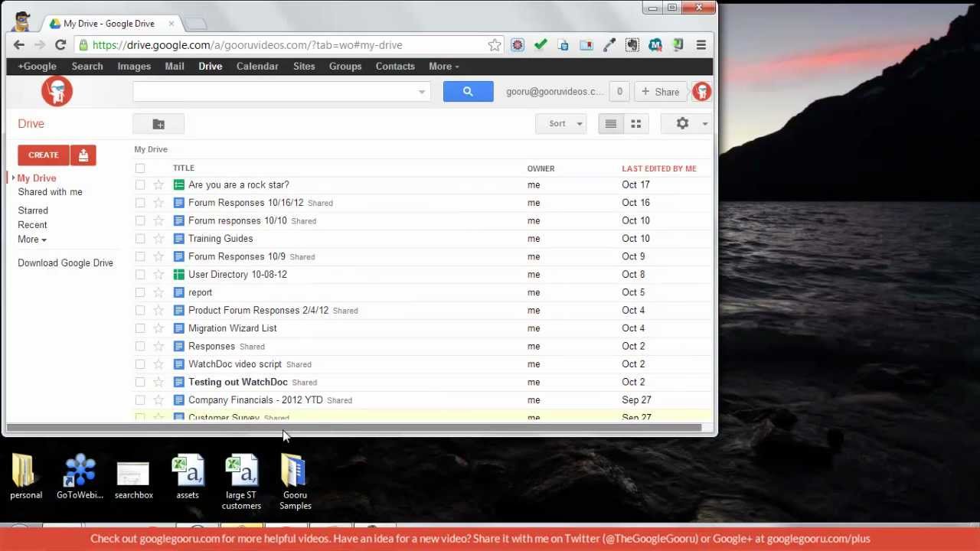Star the Training Guides document
This screenshot has width=980, height=551.
pyautogui.click(x=158, y=239)
